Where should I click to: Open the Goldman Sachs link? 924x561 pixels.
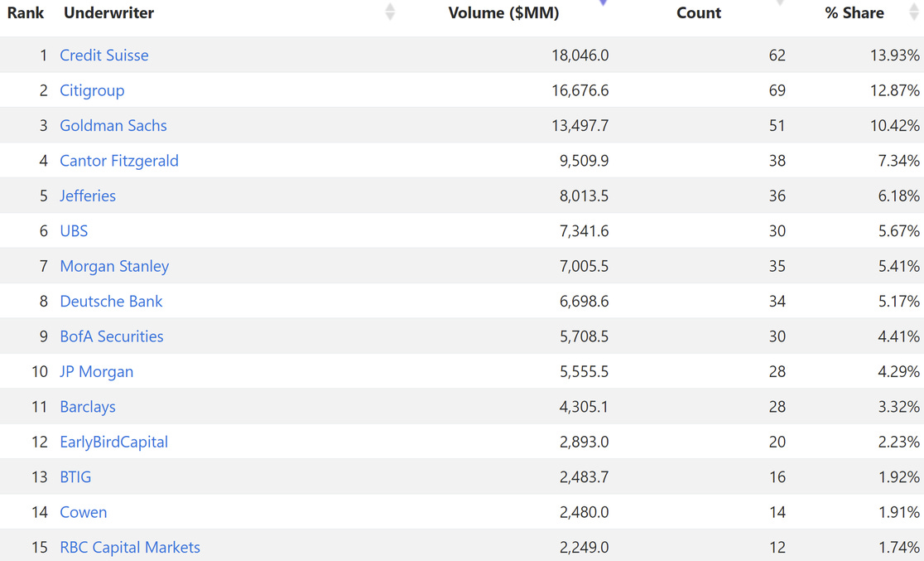click(113, 125)
